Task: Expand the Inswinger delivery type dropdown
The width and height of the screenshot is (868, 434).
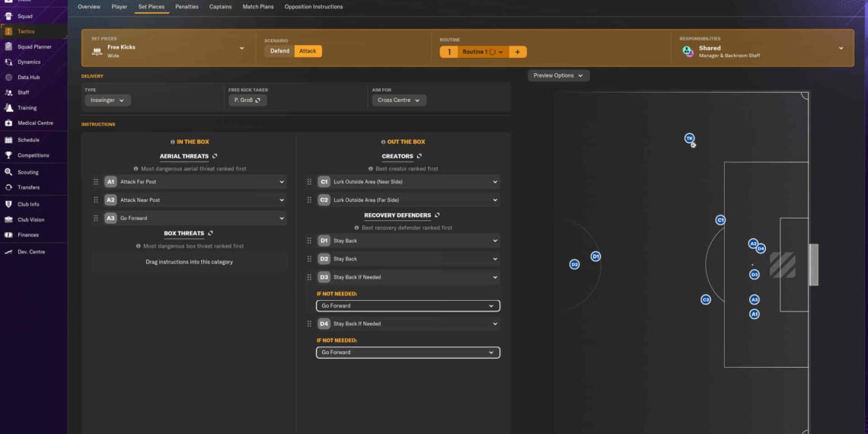Action: (107, 101)
